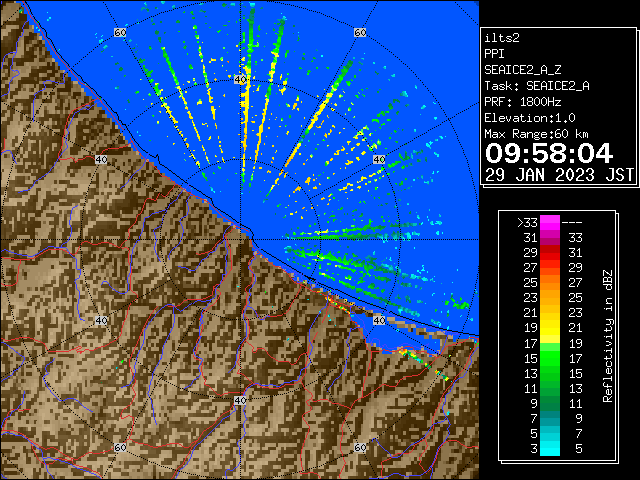This screenshot has width=640, height=480.
Task: Click the '5' value at the legend bottom right
Action: click(x=578, y=449)
